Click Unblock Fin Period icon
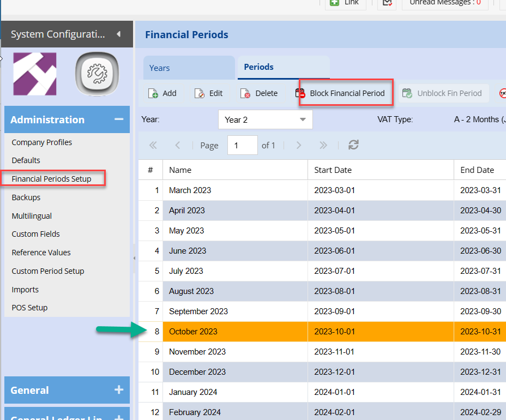 coord(407,93)
